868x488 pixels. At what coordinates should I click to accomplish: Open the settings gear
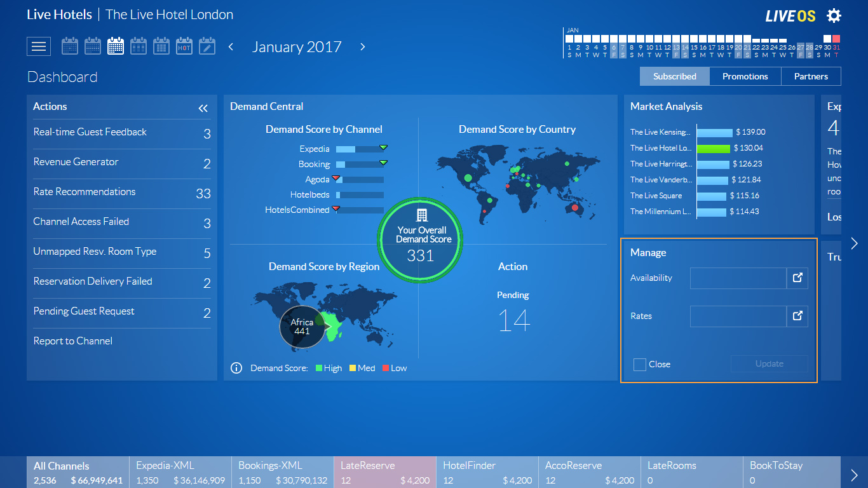(x=833, y=15)
